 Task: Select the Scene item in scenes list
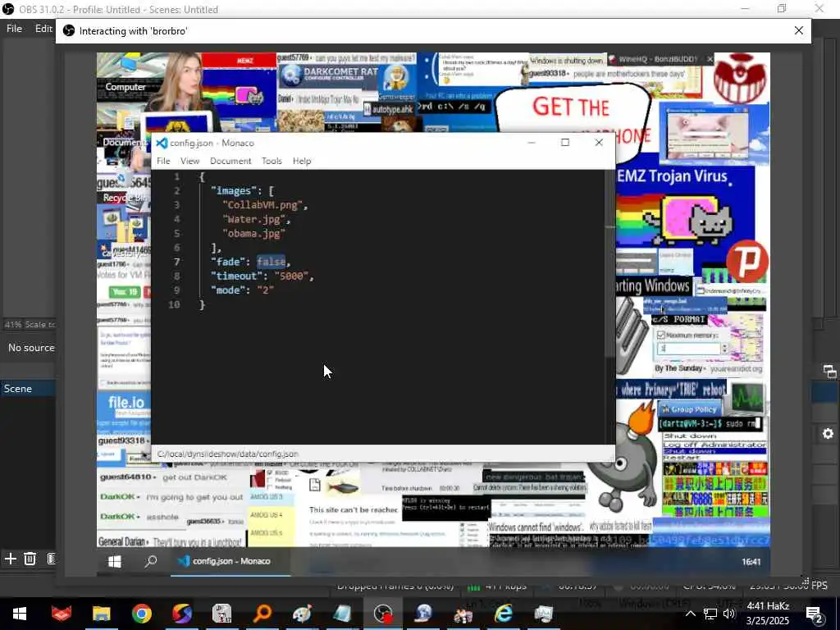28,388
